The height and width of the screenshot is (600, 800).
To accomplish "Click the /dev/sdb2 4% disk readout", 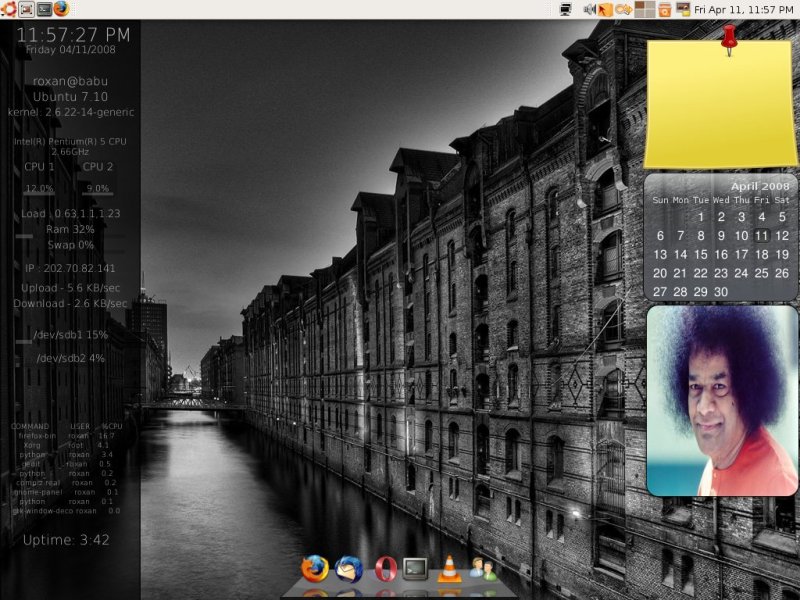I will pos(71,359).
